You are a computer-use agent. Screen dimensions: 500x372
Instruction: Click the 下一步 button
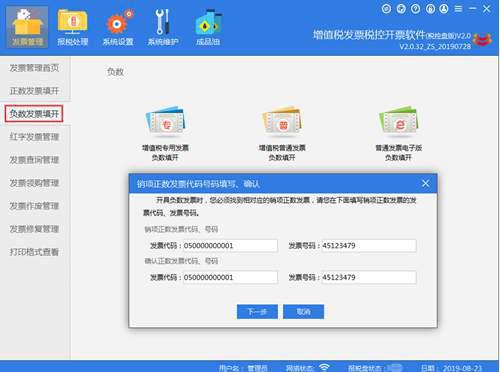(257, 312)
